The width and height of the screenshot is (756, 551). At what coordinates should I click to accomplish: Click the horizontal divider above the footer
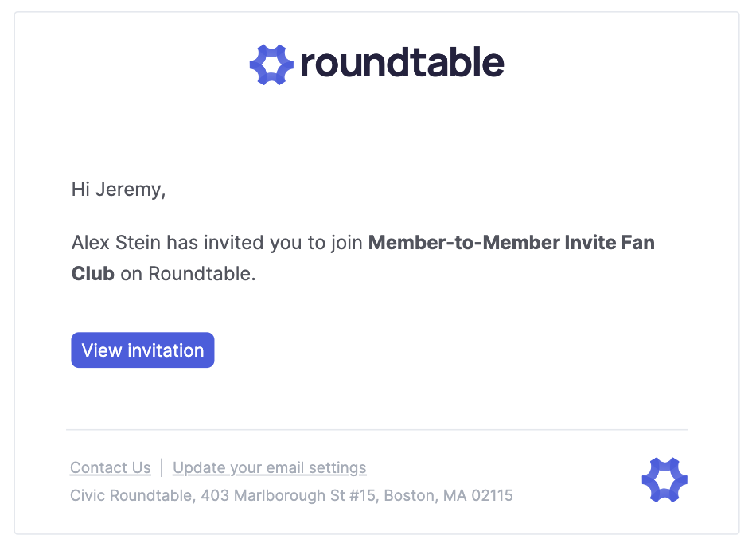tap(376, 429)
